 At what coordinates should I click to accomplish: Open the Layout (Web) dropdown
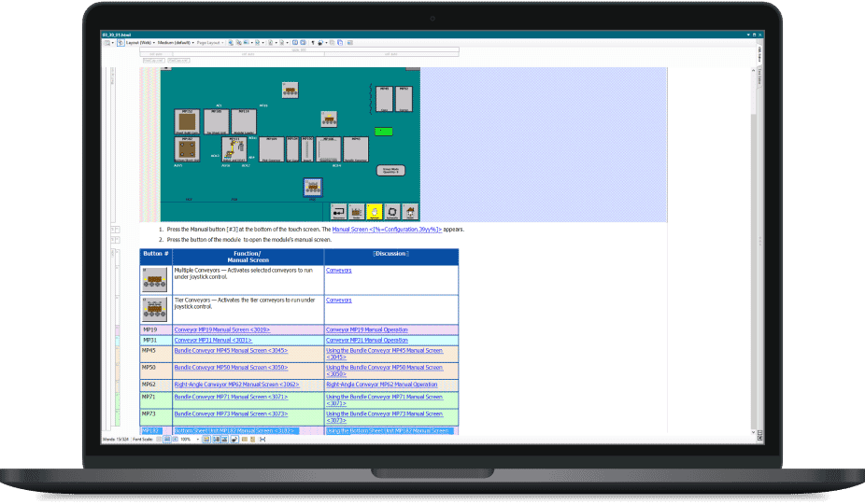[140, 42]
